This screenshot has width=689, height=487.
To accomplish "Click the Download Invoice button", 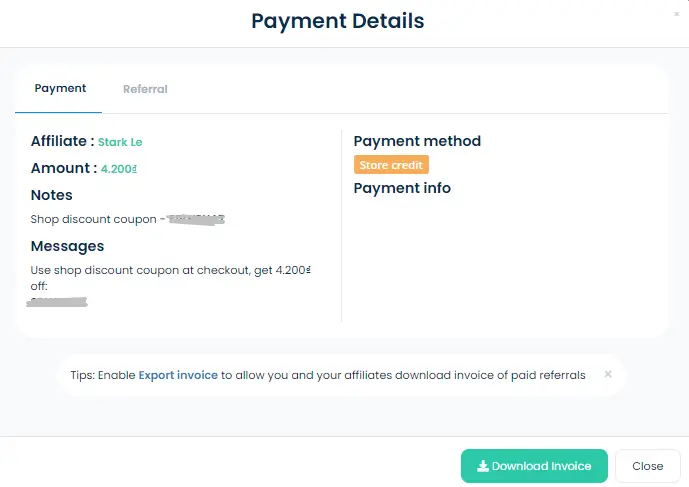I will [x=534, y=466].
